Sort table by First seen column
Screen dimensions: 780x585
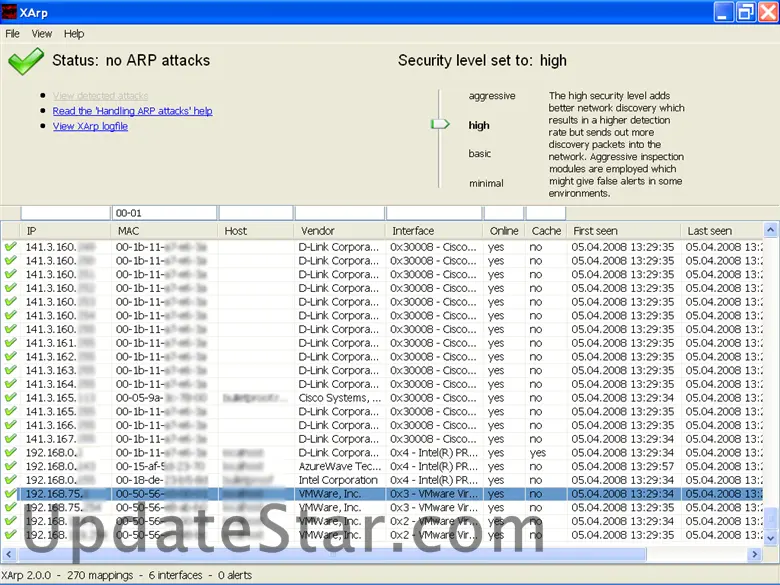click(x=595, y=231)
